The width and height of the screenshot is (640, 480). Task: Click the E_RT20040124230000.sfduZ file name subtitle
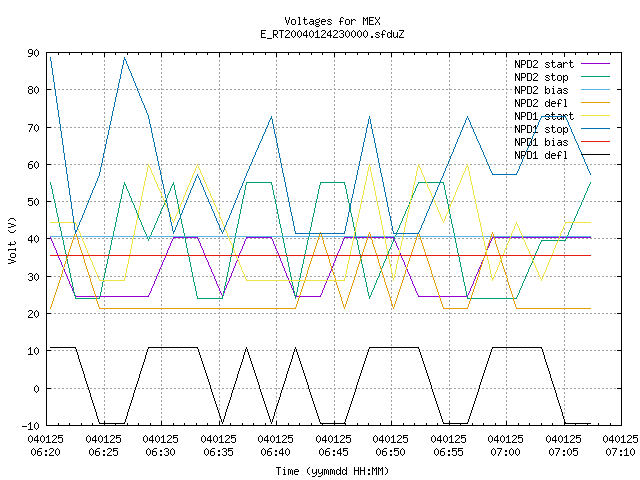tap(332, 34)
